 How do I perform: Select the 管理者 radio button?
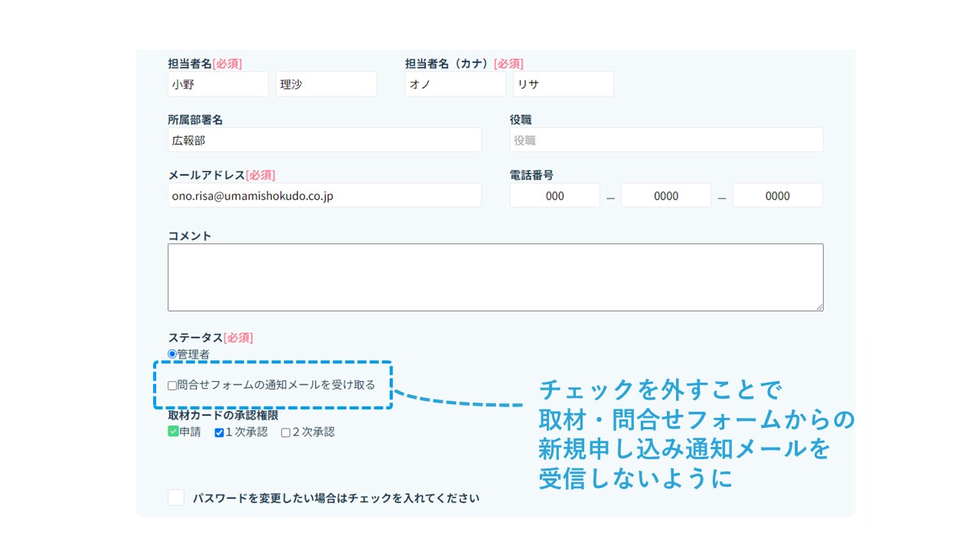172,354
